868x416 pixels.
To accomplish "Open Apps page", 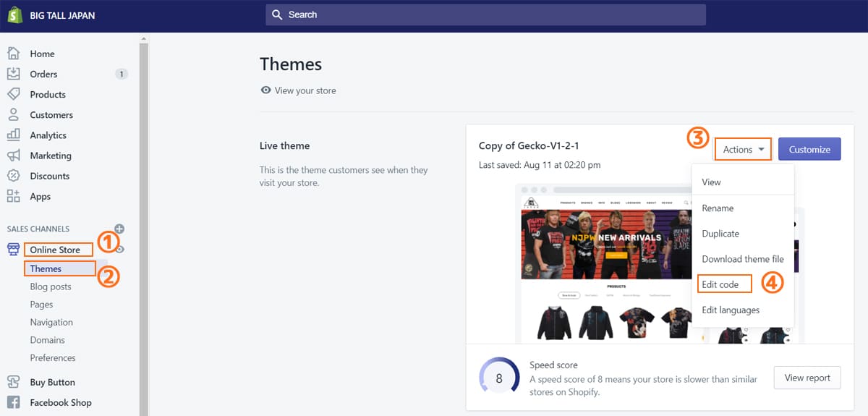I will click(41, 196).
